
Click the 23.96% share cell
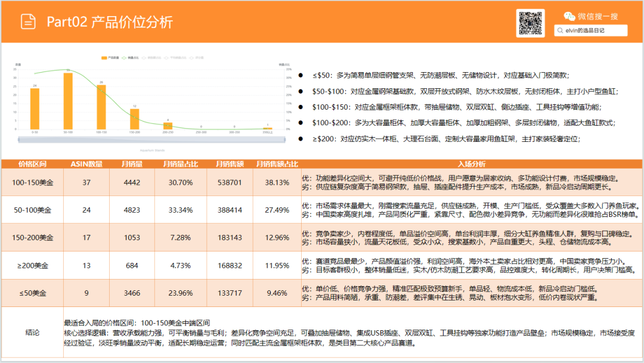[180, 293]
